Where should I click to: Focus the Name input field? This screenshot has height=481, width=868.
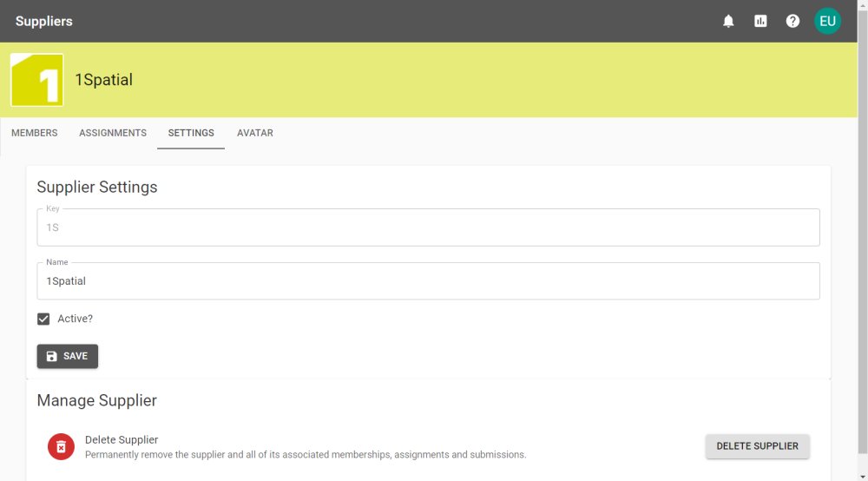[429, 281]
